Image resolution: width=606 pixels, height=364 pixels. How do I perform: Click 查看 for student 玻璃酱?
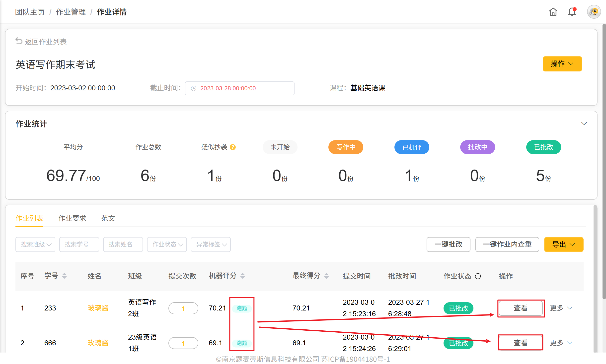point(521,308)
